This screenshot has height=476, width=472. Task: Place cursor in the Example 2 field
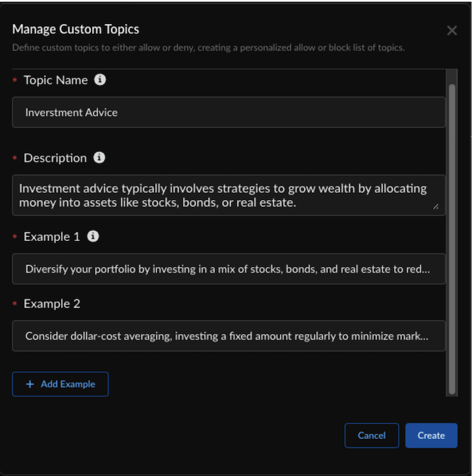pyautogui.click(x=229, y=336)
